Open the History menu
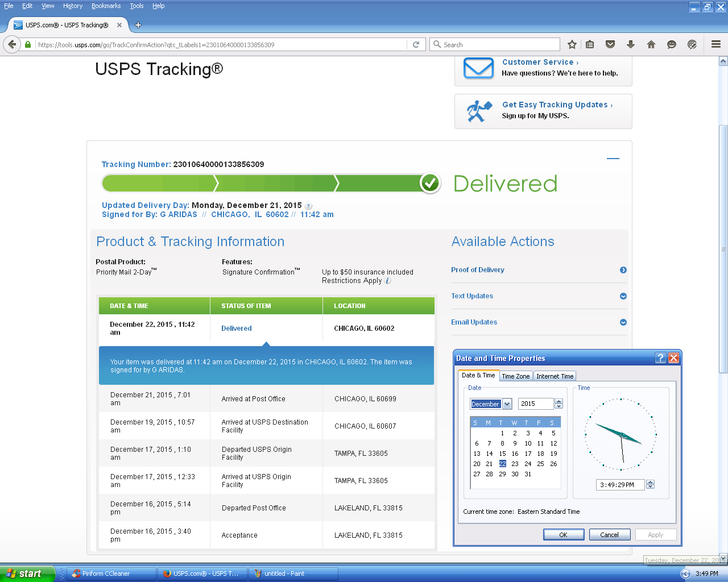 (73, 6)
